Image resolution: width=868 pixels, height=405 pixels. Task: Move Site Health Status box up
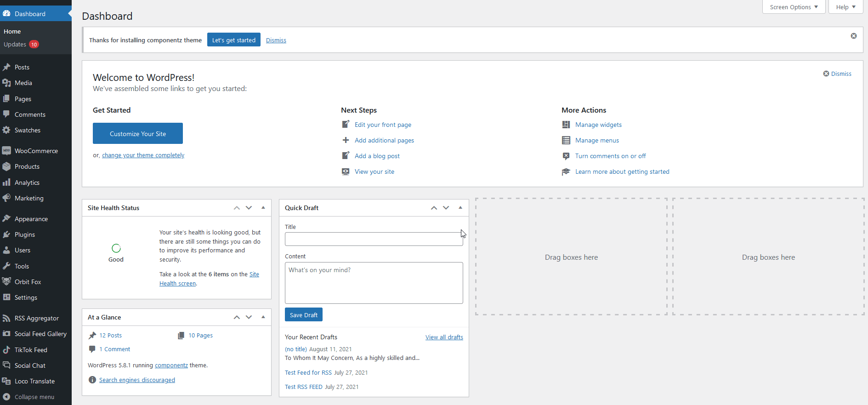(x=237, y=208)
